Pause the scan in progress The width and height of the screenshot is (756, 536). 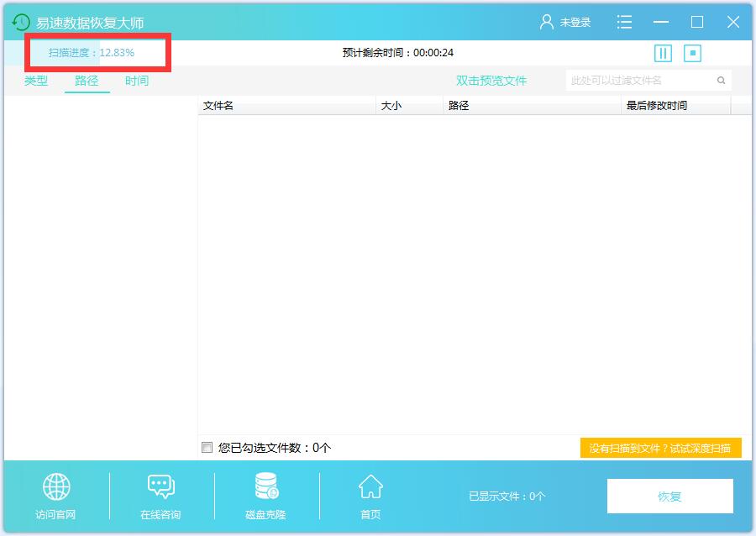pos(663,53)
